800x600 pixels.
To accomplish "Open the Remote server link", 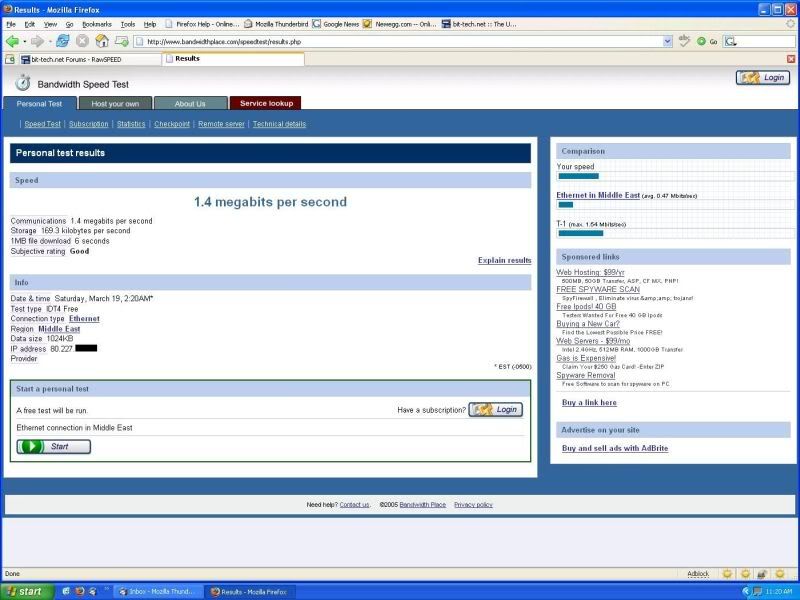I will pos(221,124).
